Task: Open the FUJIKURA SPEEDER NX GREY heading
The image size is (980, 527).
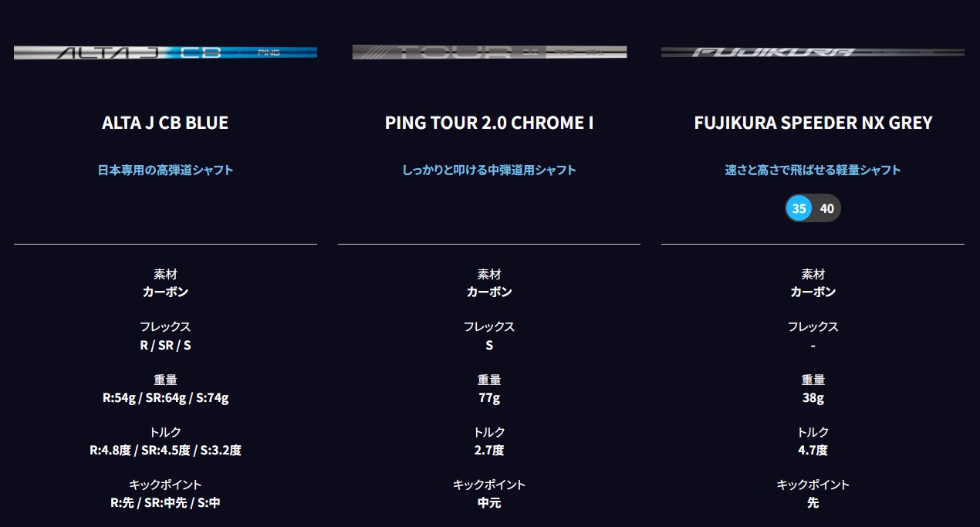Action: pyautogui.click(x=813, y=123)
